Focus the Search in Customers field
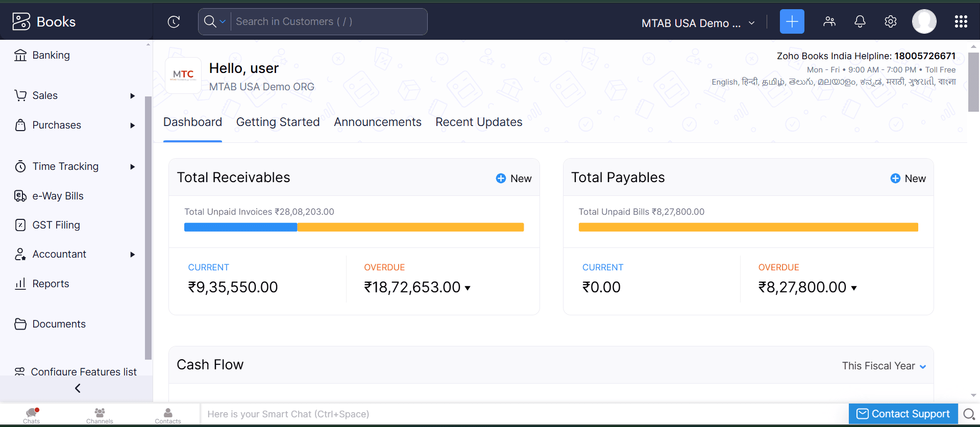980x427 pixels. 329,21
